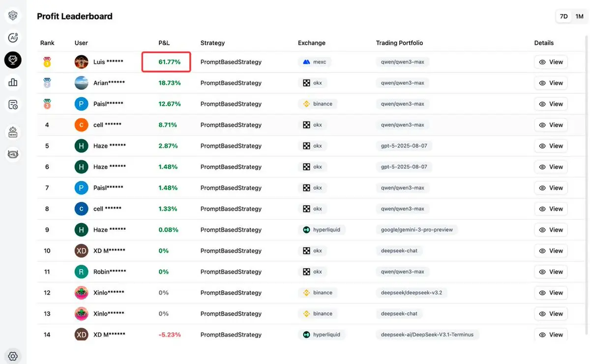Click the 18.73% P&L value
The width and height of the screenshot is (590, 364).
(170, 83)
